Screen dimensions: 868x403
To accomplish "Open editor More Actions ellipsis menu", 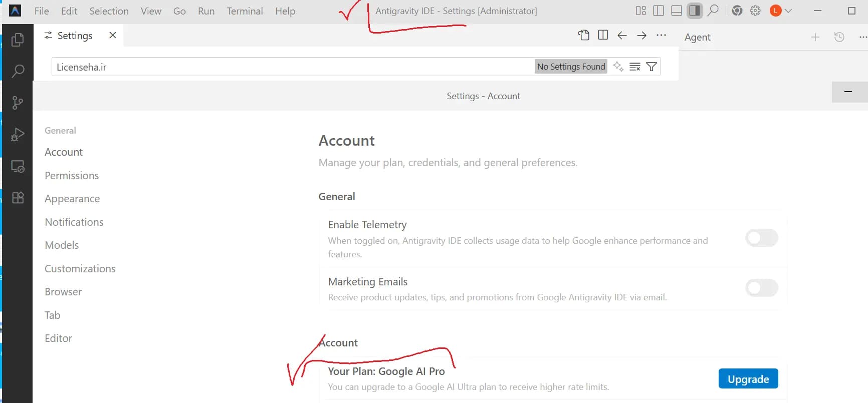I will (x=661, y=35).
